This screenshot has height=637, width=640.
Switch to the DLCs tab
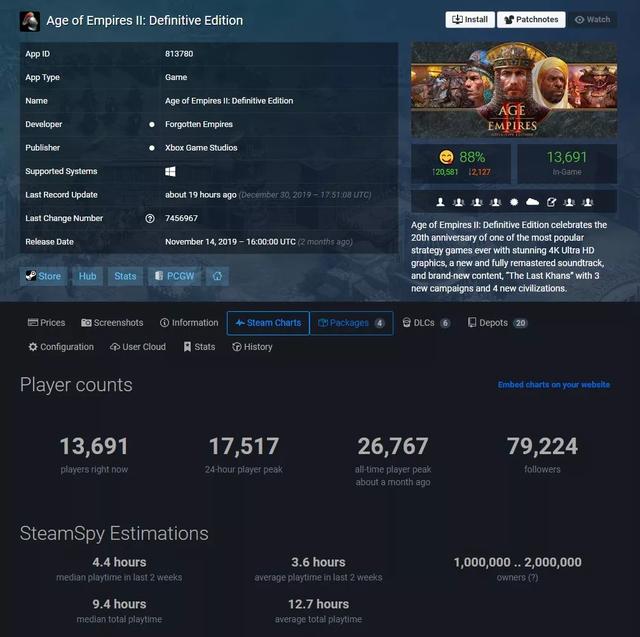426,323
